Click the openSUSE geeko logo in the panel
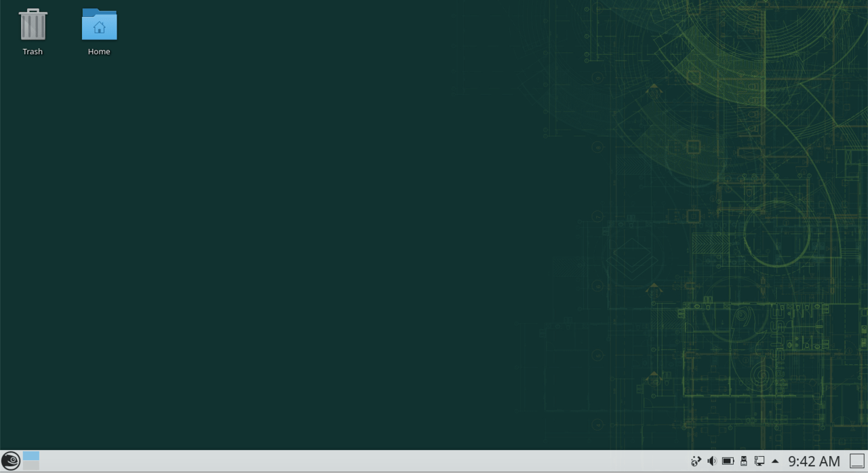This screenshot has height=473, width=868. (x=10, y=461)
